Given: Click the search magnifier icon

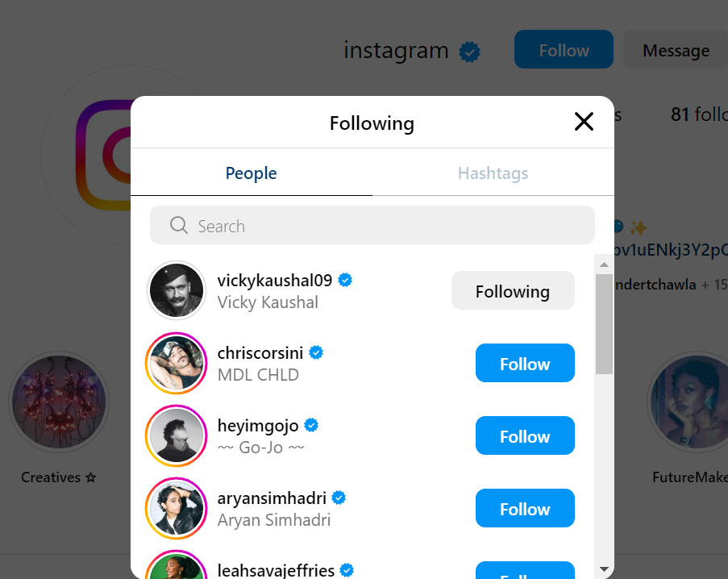Looking at the screenshot, I should [179, 225].
